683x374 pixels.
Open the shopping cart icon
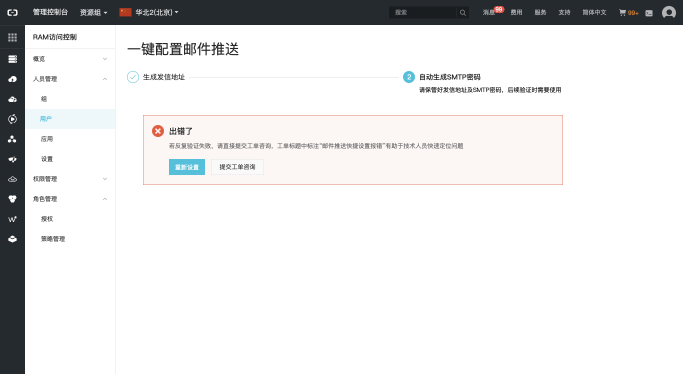(x=622, y=13)
